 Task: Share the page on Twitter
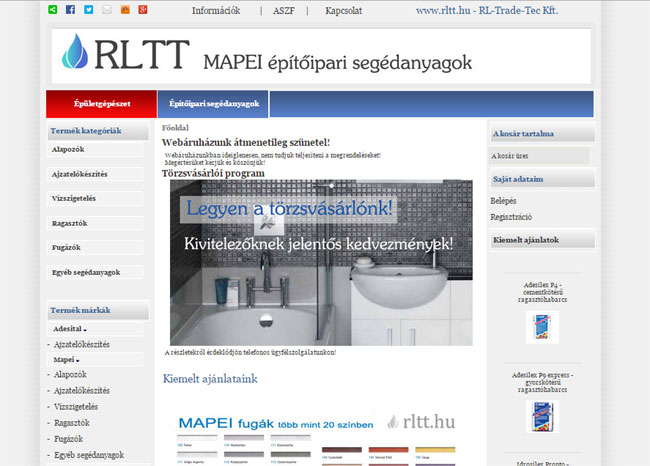[89, 10]
